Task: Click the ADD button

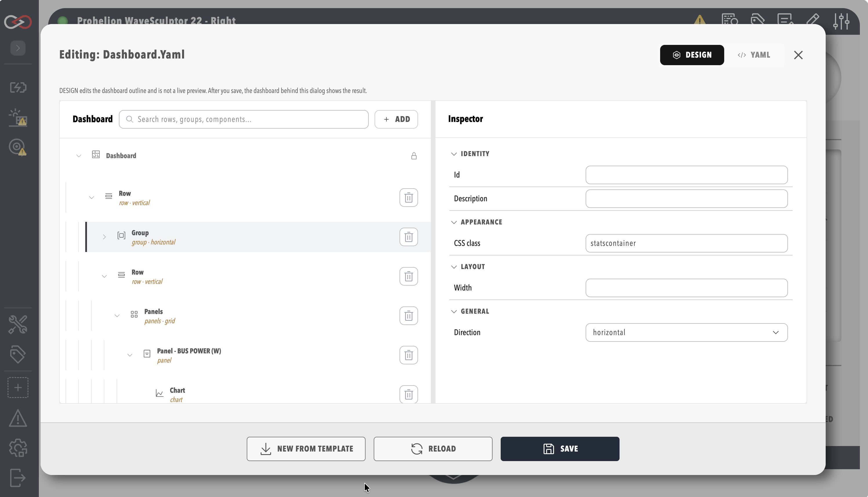Action: point(396,119)
